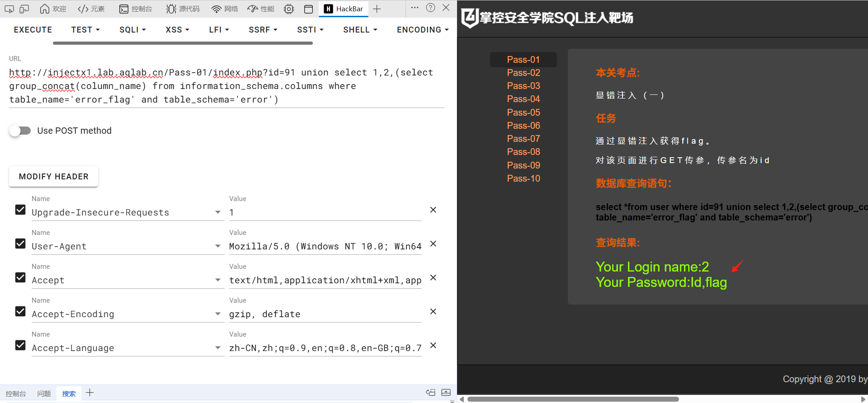
Task: Expand the Upgrade-Insecure-Requests name dropdown
Action: pos(218,212)
